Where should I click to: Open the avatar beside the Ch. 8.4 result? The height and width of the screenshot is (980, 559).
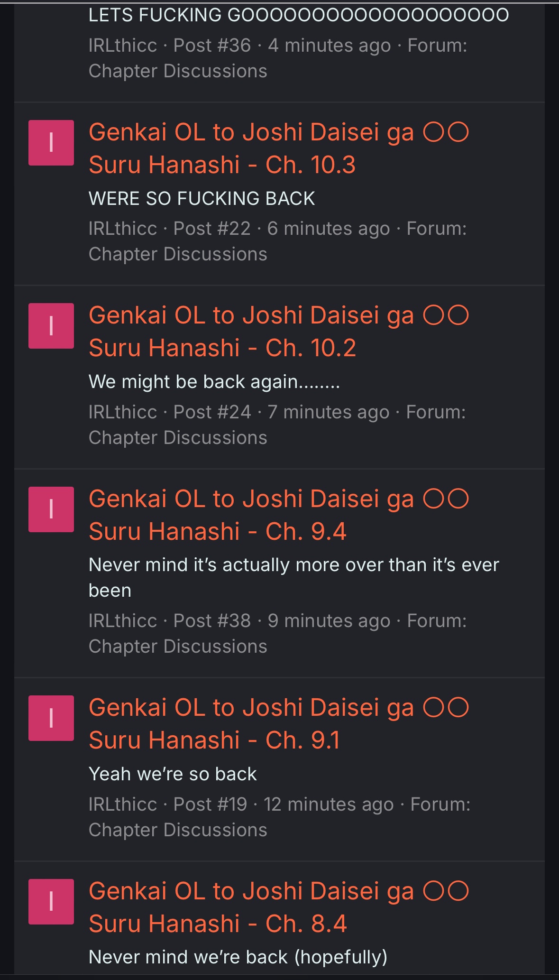coord(51,902)
